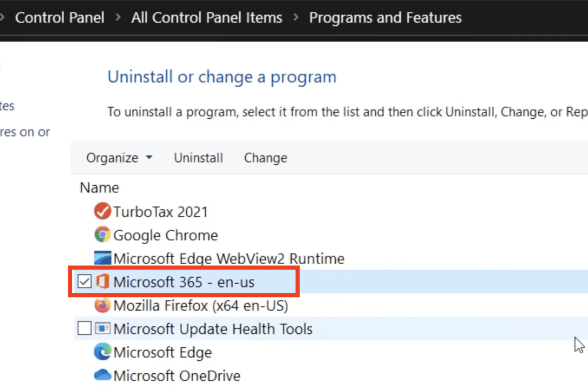Click the Microsoft 365 Office icon
Viewport: 588px width, 389px height.
point(101,282)
